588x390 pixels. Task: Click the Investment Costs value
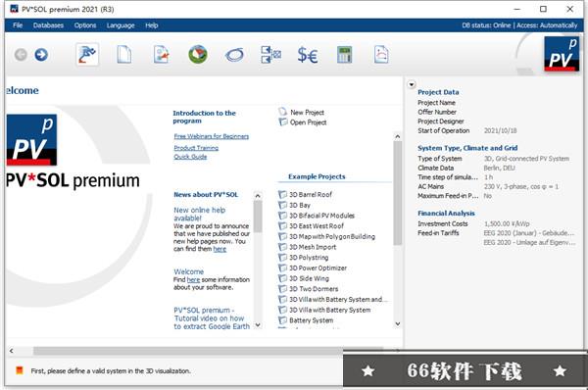tap(507, 223)
